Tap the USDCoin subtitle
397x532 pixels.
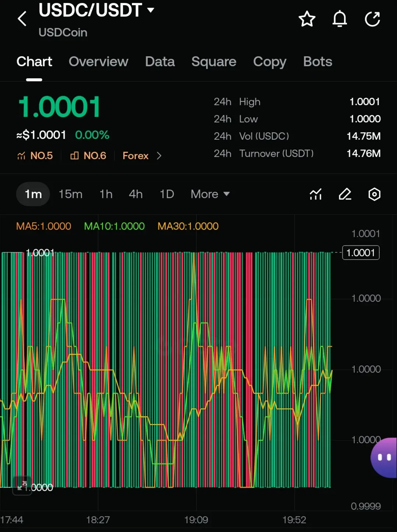coord(63,33)
